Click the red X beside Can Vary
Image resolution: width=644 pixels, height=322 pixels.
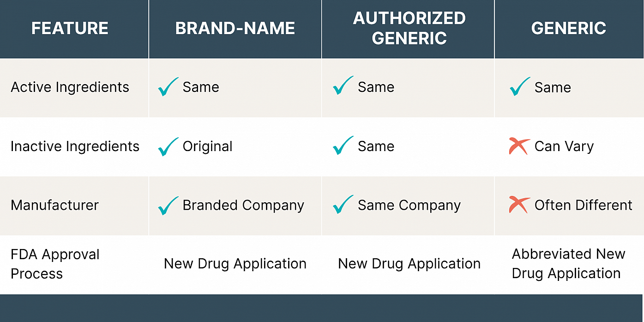tap(519, 146)
